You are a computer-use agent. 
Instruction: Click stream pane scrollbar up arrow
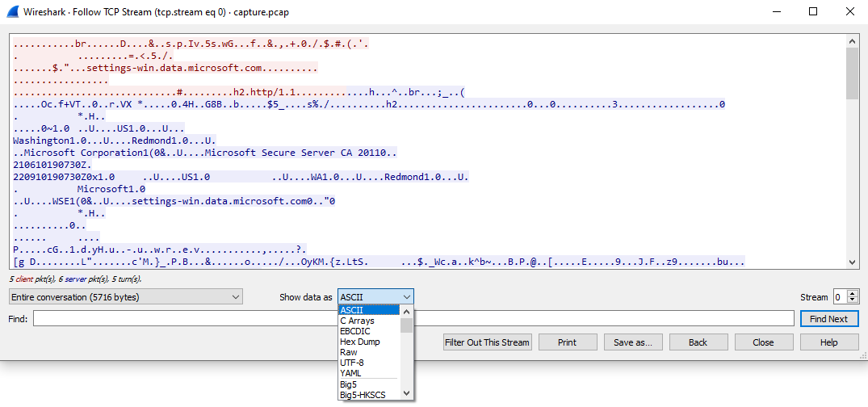(853, 40)
